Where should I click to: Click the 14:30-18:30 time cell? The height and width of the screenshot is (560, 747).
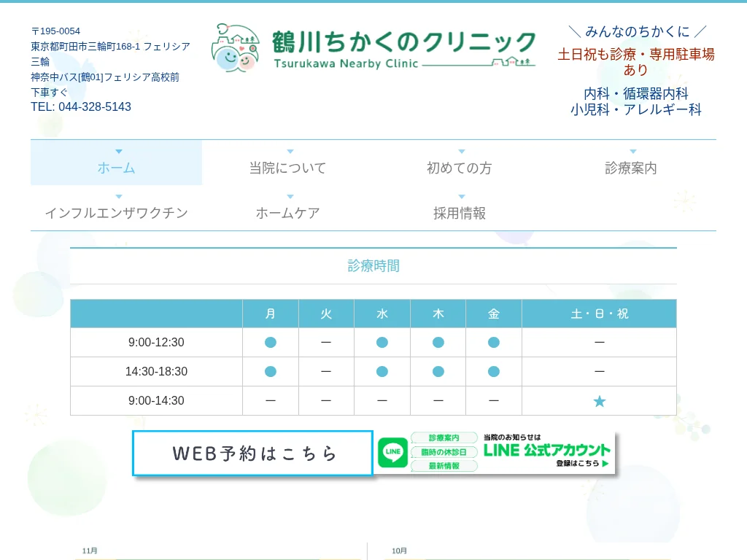tap(156, 371)
